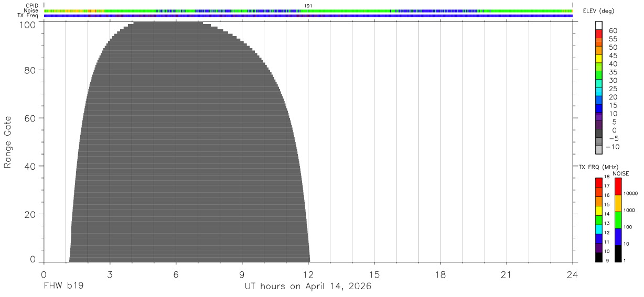The width and height of the screenshot is (644, 297).
Task: Click the Range Gate axis title
Action: (x=8, y=142)
